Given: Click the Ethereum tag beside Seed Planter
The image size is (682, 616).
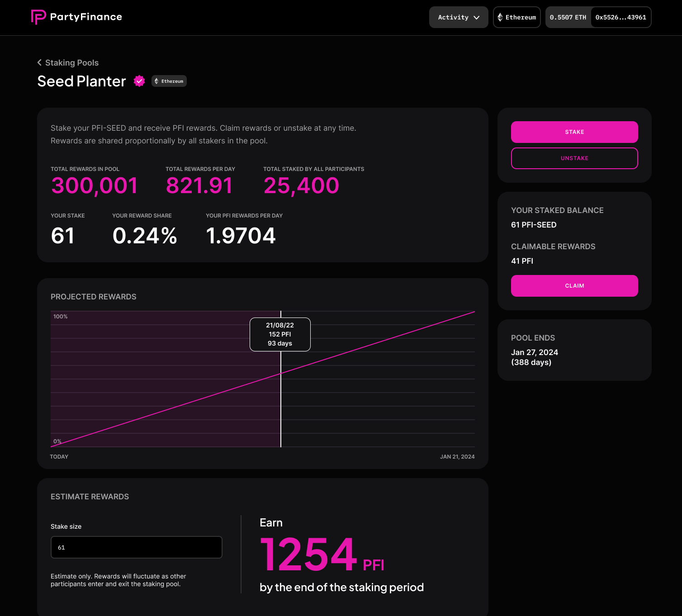Looking at the screenshot, I should click(169, 81).
